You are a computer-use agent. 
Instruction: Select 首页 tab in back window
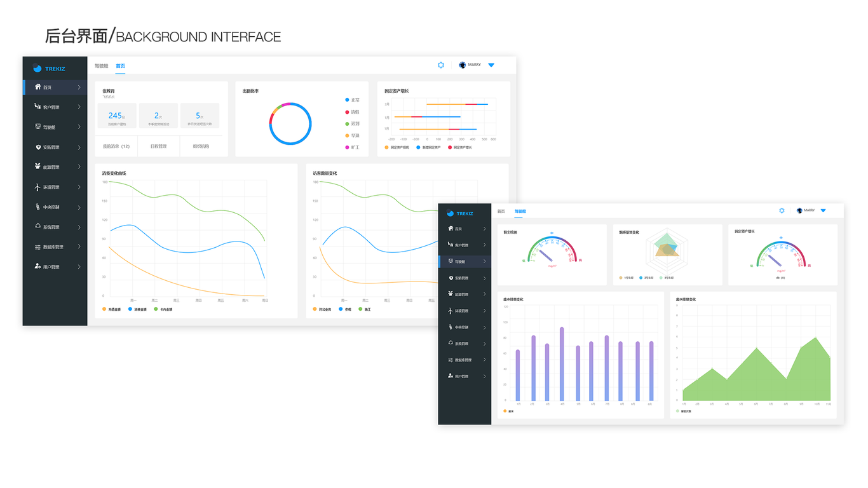120,65
